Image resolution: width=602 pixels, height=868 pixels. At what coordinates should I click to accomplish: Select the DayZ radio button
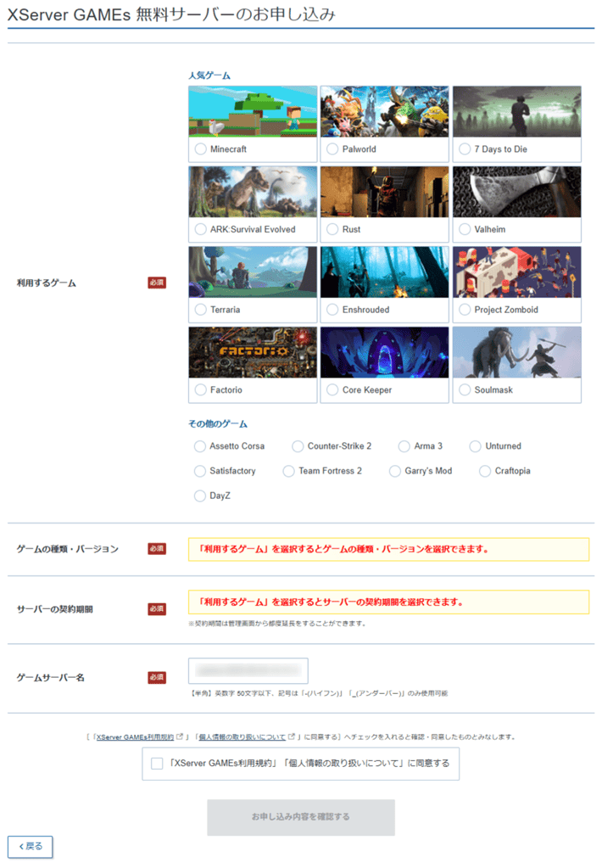pos(200,496)
